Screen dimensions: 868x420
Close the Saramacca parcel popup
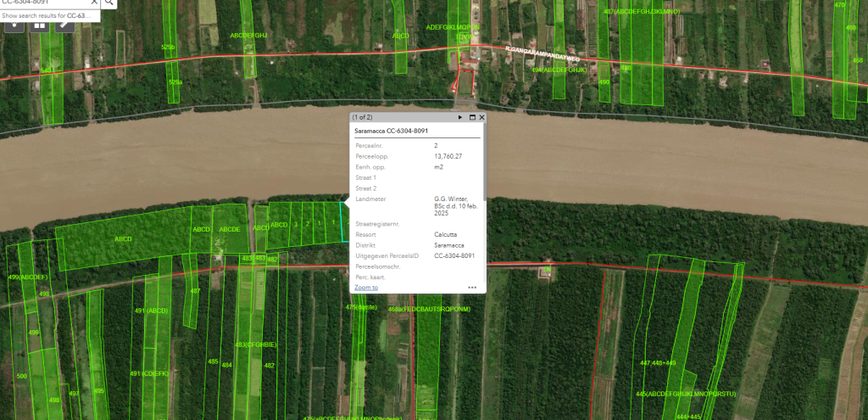[x=481, y=117]
